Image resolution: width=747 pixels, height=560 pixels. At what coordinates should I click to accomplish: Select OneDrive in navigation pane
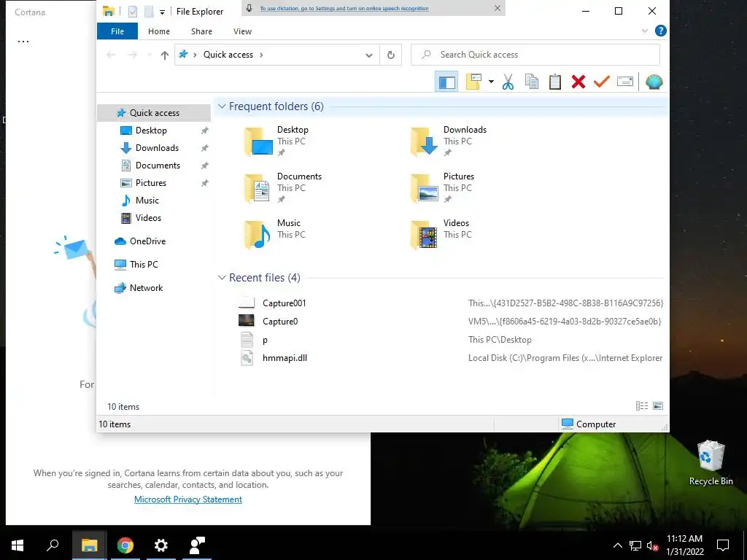click(147, 241)
